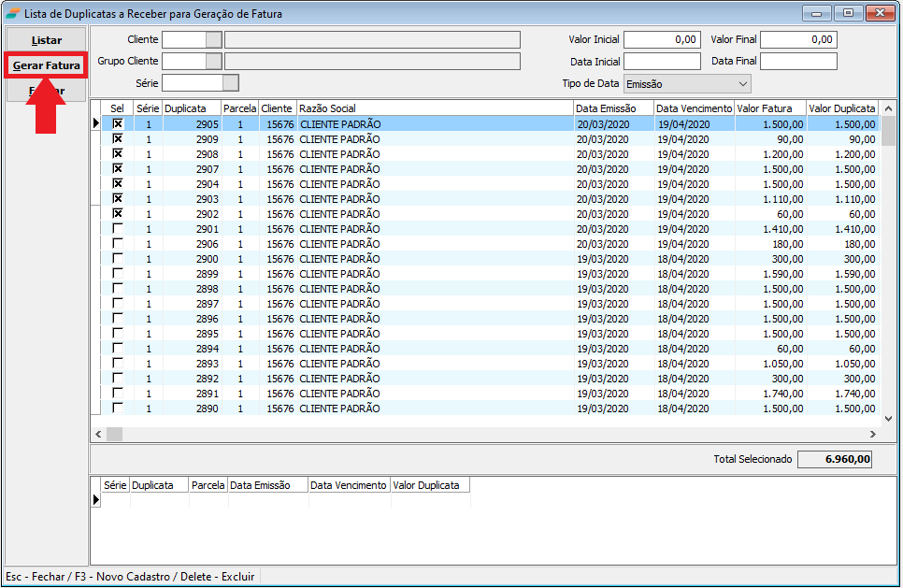
Task: Click the Gerar Fatura button
Action: pos(45,65)
